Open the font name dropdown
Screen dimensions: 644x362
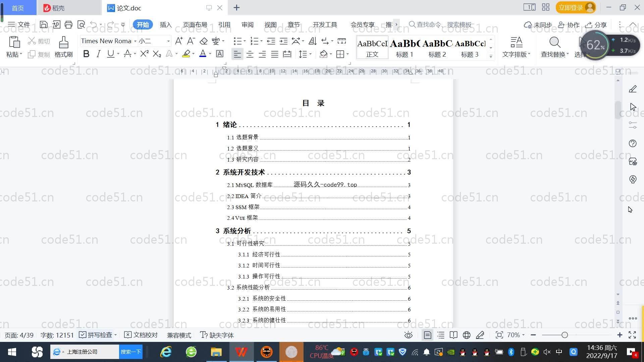(x=135, y=41)
